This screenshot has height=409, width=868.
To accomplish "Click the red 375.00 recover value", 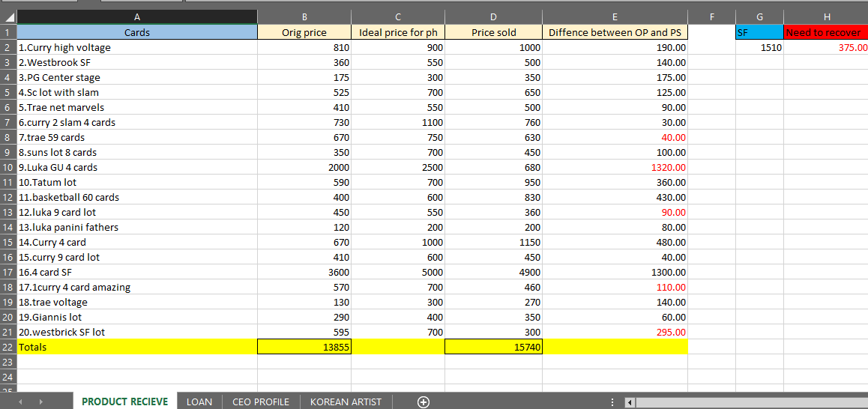I will (x=826, y=48).
